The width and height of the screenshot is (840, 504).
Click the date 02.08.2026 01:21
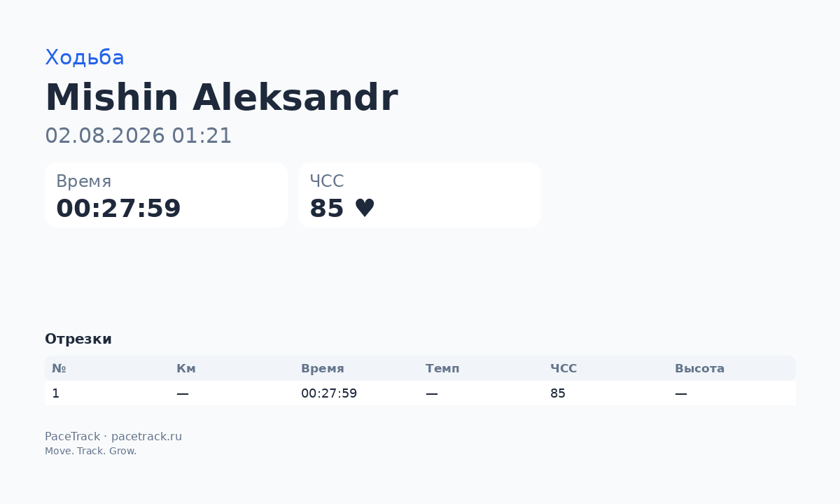(138, 136)
